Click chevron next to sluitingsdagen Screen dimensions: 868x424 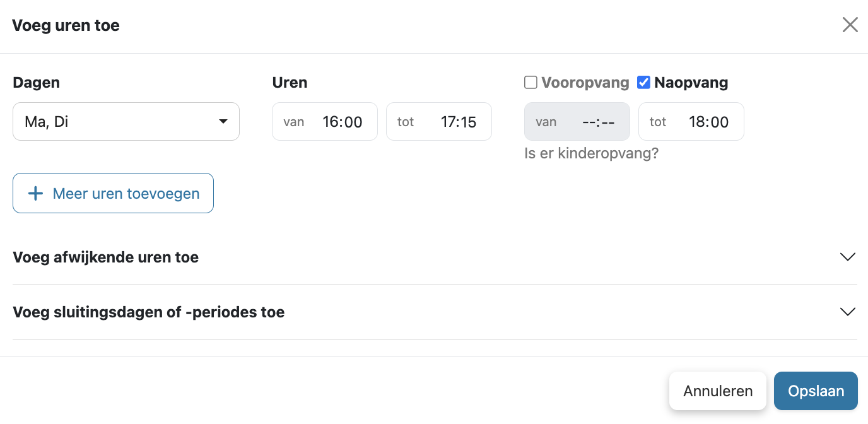pyautogui.click(x=848, y=312)
